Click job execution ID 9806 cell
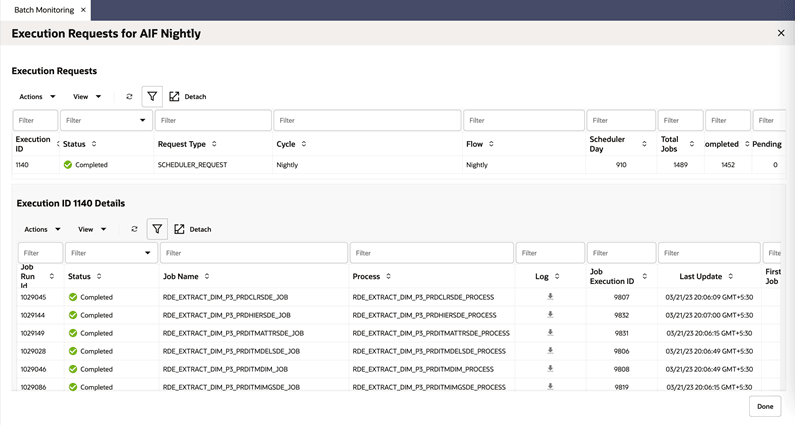The height and width of the screenshot is (425, 795). point(621,351)
